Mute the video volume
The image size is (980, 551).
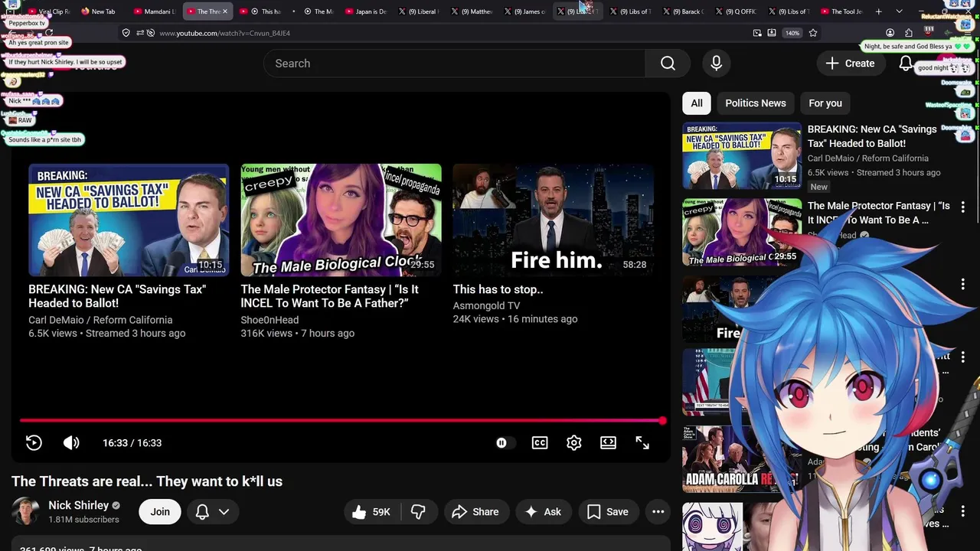71,443
